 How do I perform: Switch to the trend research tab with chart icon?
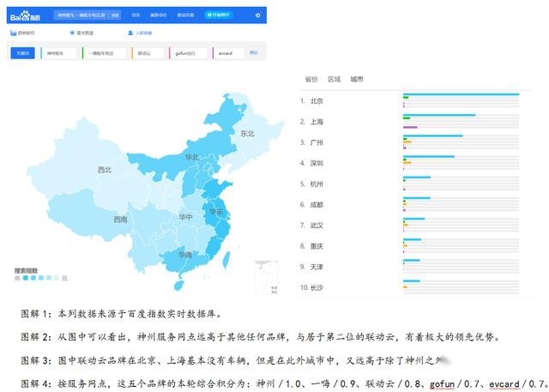pos(22,33)
